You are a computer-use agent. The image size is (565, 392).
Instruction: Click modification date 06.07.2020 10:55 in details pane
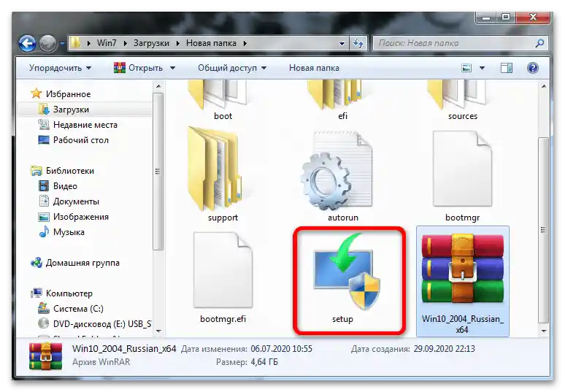coord(282,349)
